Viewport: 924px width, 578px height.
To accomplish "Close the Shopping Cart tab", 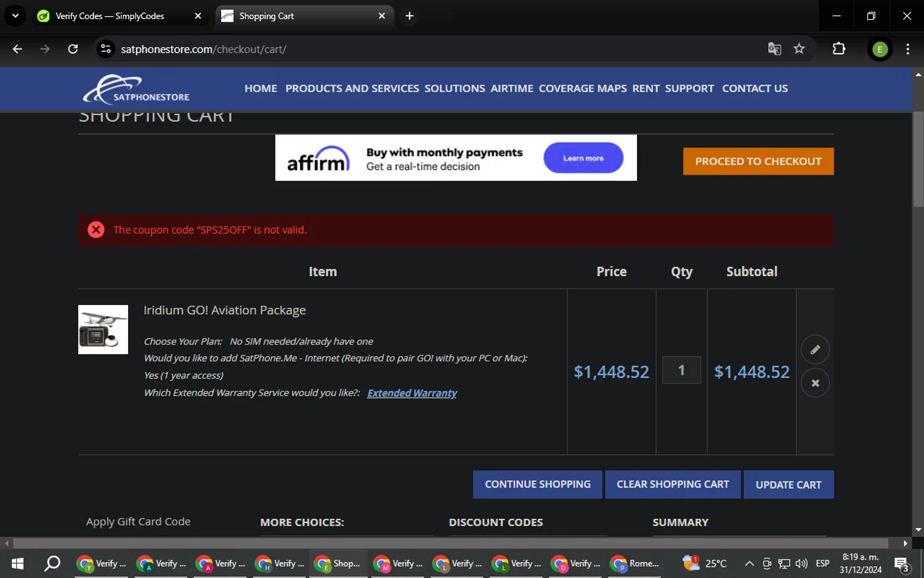I will point(382,16).
